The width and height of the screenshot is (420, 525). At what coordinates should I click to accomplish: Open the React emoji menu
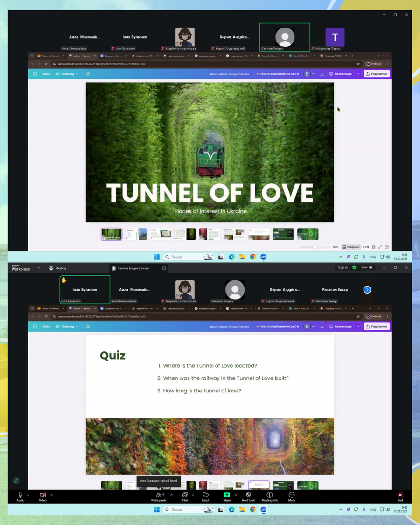click(x=205, y=495)
